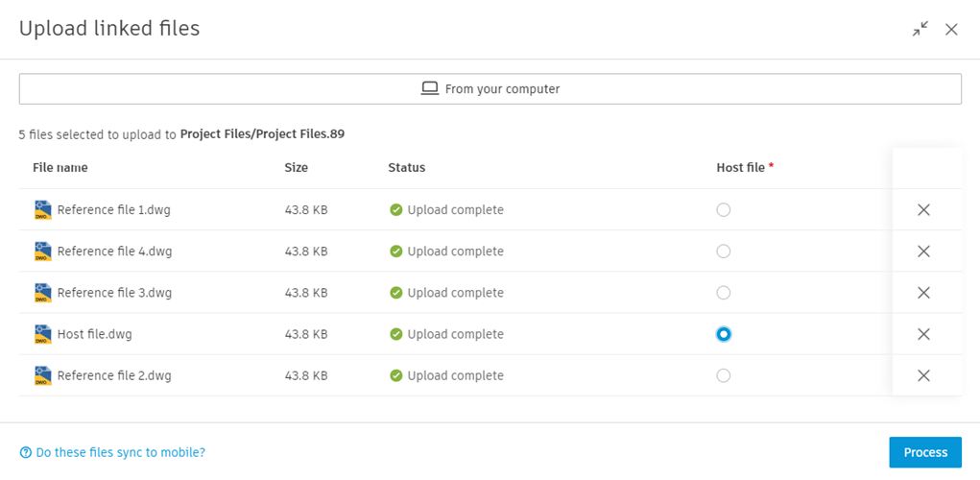The height and width of the screenshot is (480, 980).
Task: Remove Reference file 1.dwg from upload list
Action: [x=923, y=210]
